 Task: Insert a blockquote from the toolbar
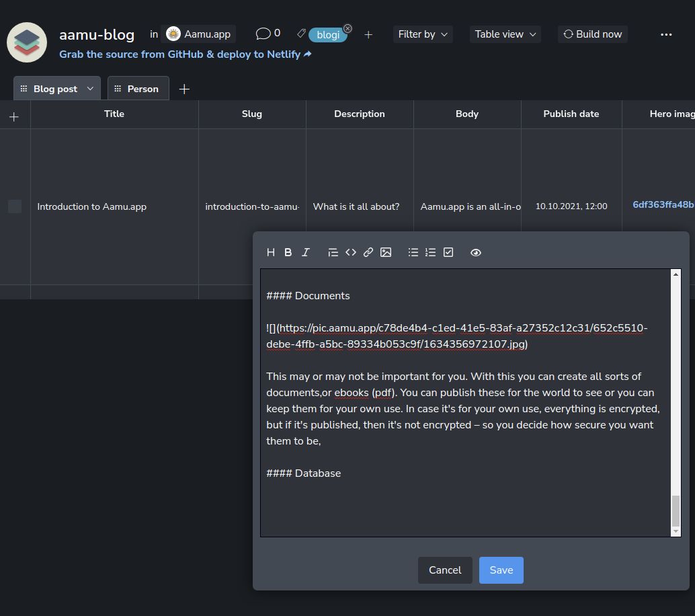tap(333, 252)
